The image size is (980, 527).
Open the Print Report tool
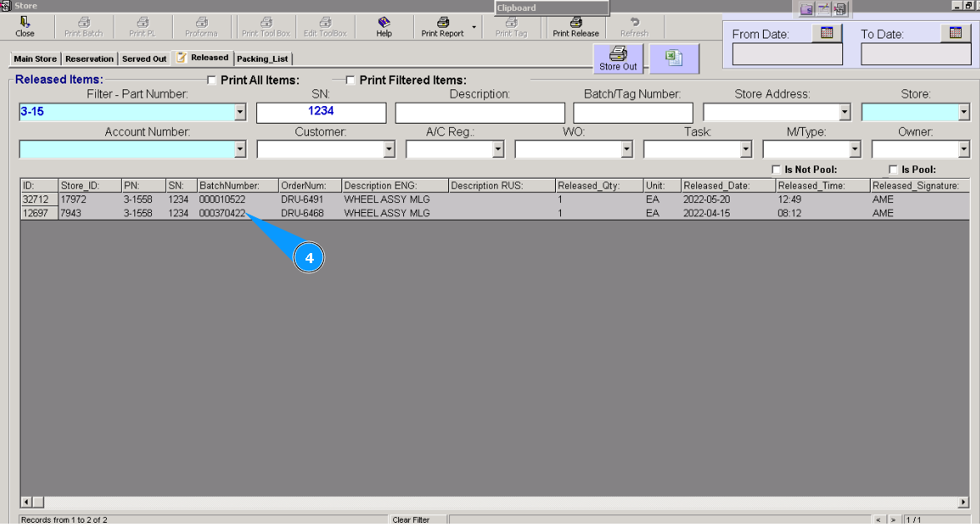[442, 26]
